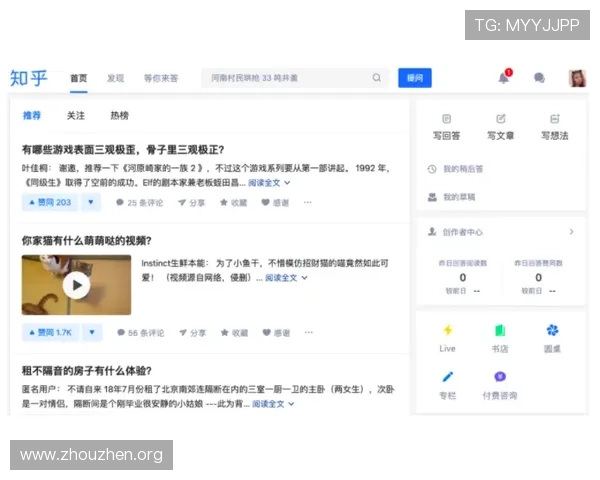Open question 你家猫有什么萌萌哒的视频
Image resolution: width=600 pixels, height=480 pixels.
tap(86, 240)
